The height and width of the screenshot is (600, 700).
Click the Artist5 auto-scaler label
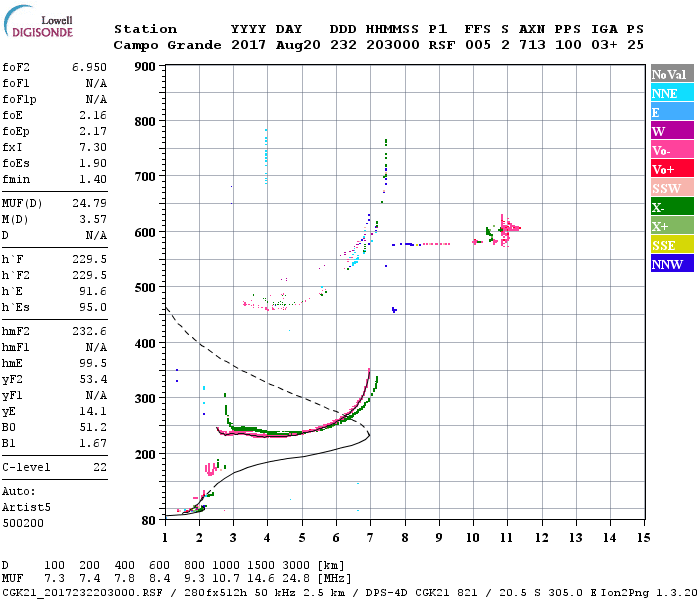26,508
